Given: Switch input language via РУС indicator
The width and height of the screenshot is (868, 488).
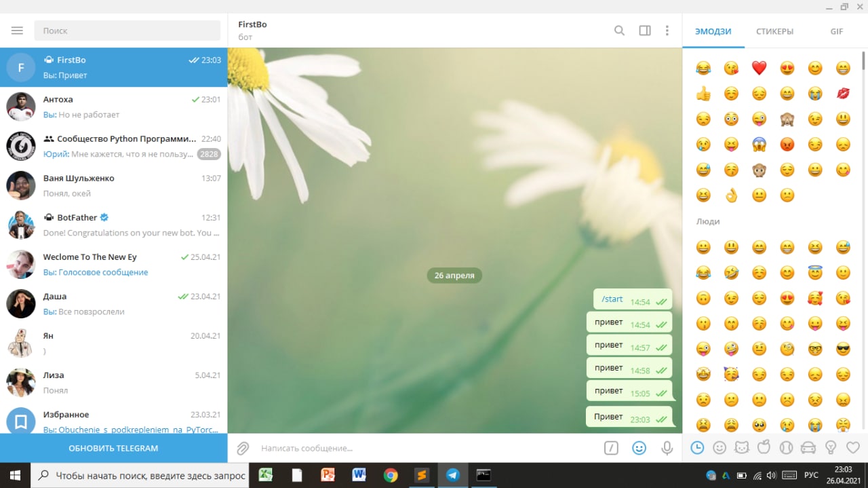Looking at the screenshot, I should (811, 476).
